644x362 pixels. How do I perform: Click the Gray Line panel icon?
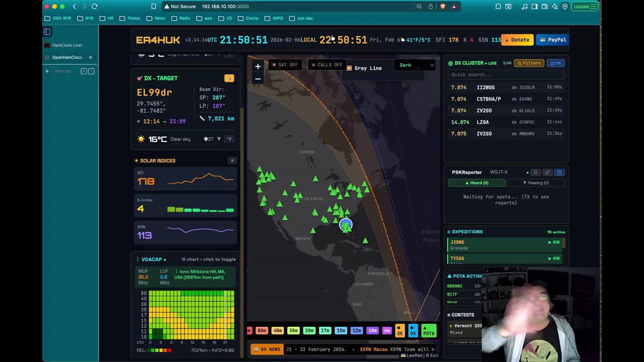[349, 68]
